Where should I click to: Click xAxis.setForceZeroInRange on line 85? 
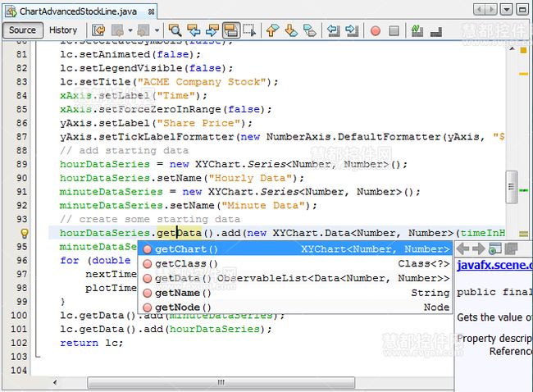(x=140, y=109)
